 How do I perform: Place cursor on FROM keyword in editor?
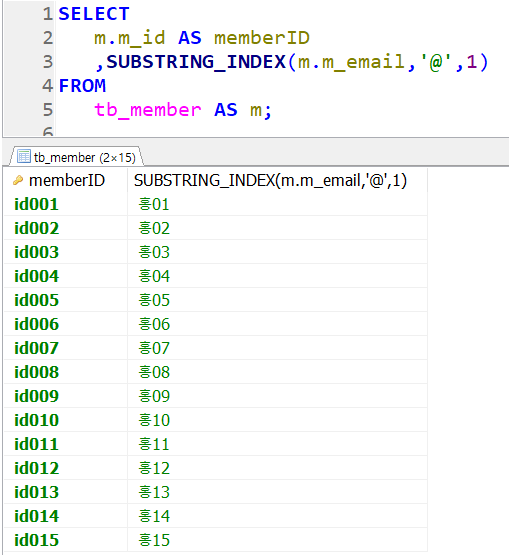[82, 86]
